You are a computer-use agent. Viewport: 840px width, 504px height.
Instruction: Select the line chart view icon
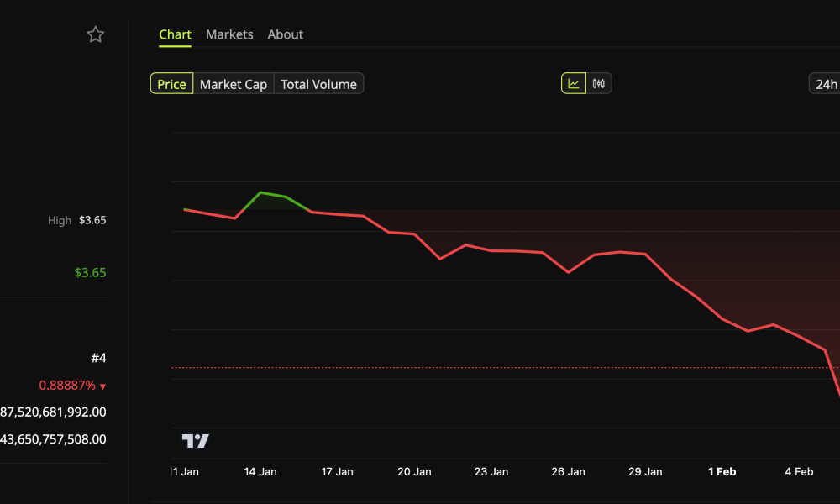point(575,82)
